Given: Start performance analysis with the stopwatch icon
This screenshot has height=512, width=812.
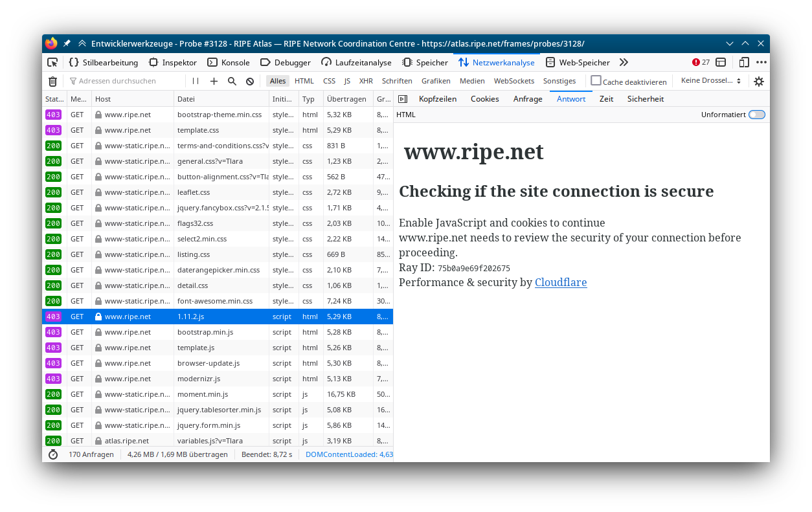Looking at the screenshot, I should [x=53, y=454].
